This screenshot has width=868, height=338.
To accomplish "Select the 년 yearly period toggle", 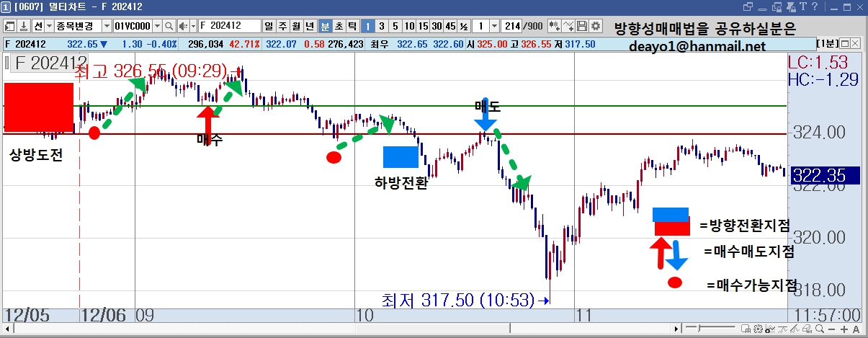I will [310, 26].
